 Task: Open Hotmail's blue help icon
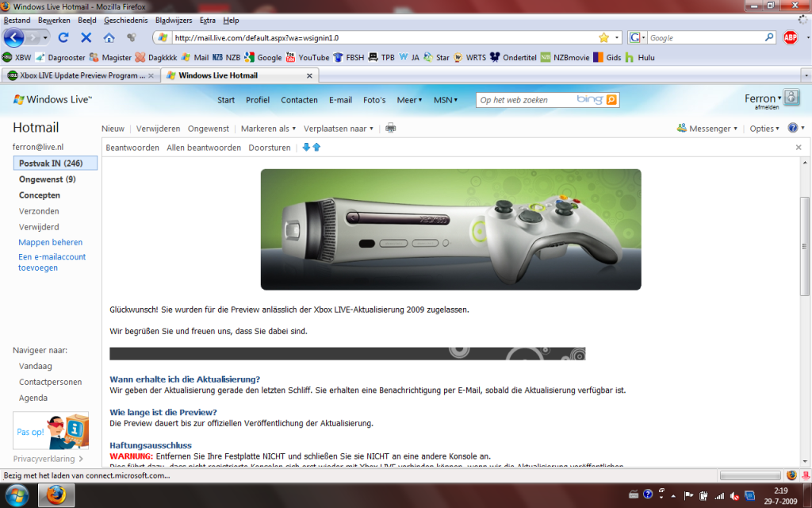coord(793,128)
